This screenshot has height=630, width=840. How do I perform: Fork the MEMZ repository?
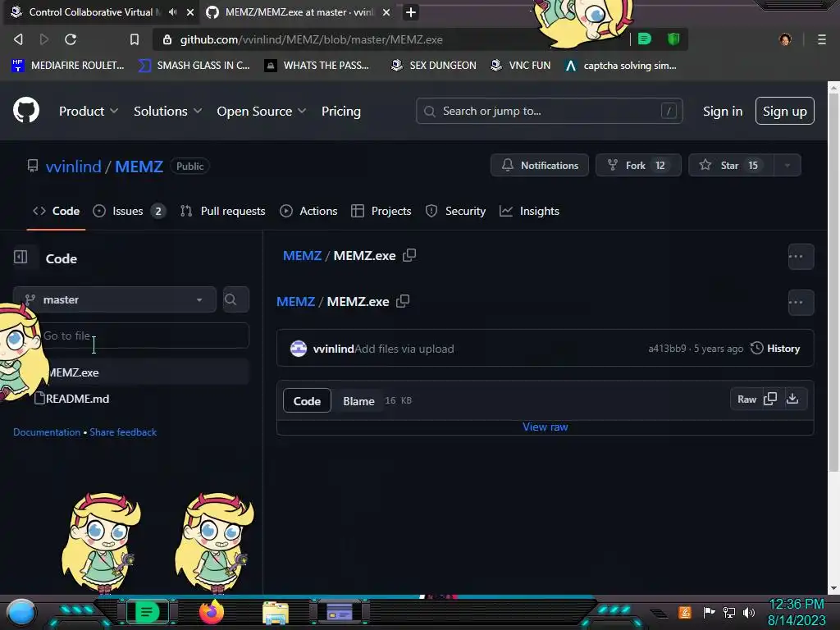(638, 165)
